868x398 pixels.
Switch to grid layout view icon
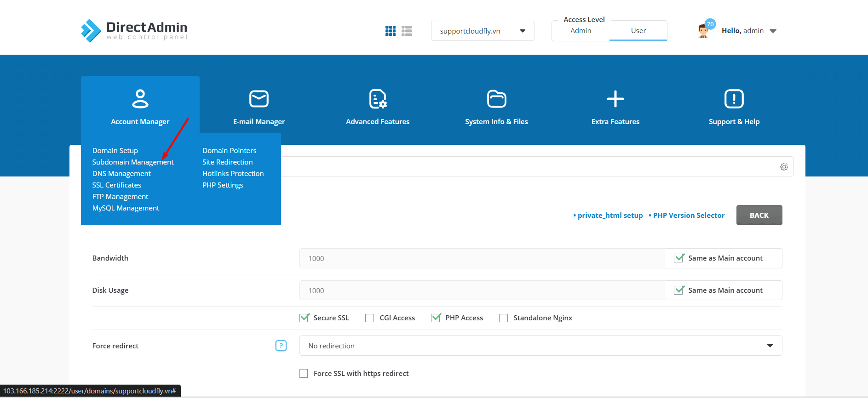pos(390,31)
